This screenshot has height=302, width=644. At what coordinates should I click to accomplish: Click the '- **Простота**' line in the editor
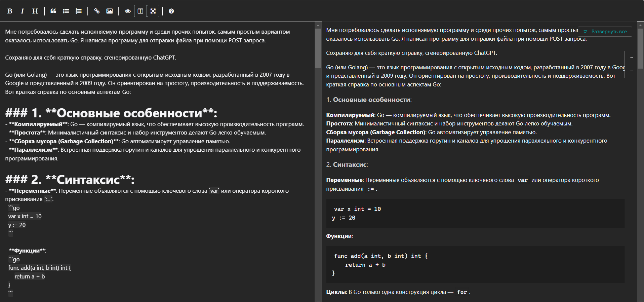click(135, 133)
